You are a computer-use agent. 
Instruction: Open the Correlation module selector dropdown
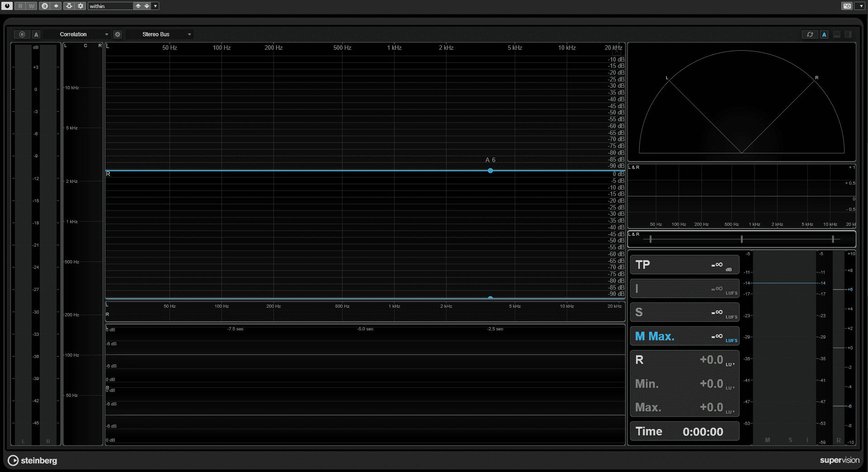pos(77,34)
